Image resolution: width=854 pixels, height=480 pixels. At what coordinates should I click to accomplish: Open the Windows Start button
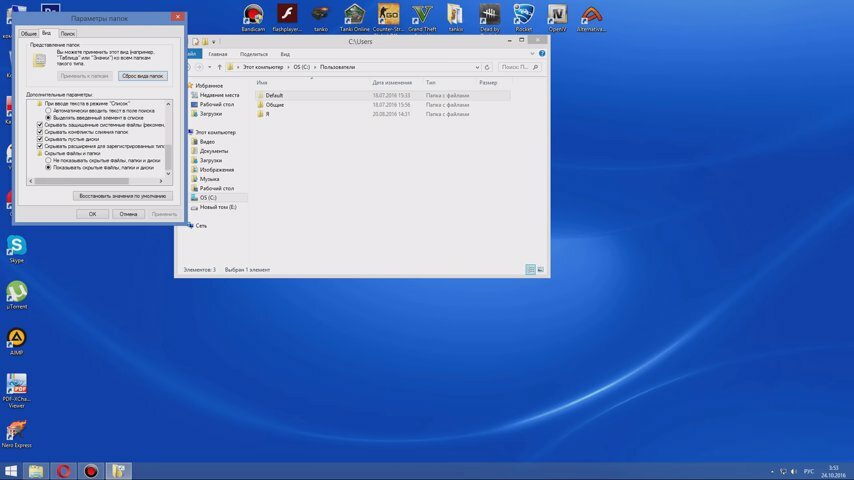[x=11, y=471]
